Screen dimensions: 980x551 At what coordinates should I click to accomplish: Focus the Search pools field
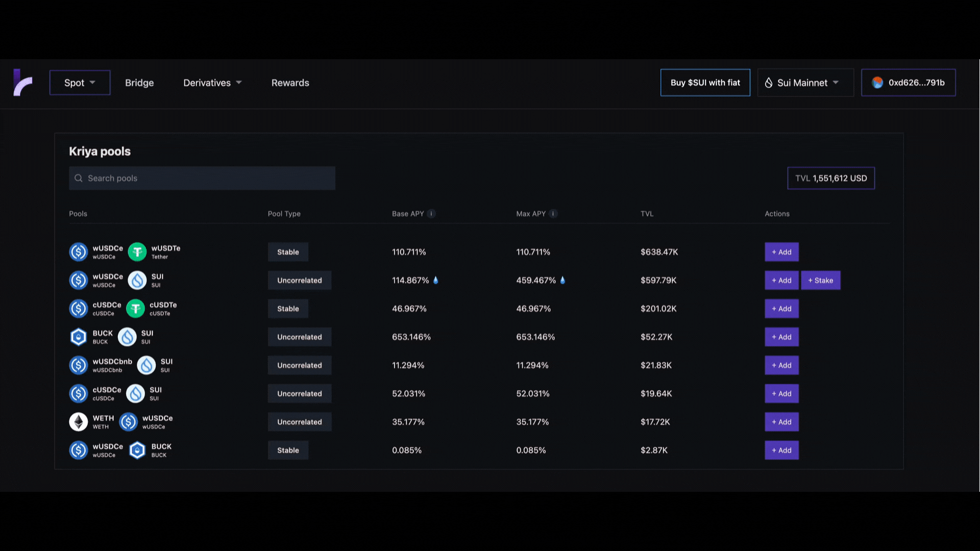coord(202,178)
